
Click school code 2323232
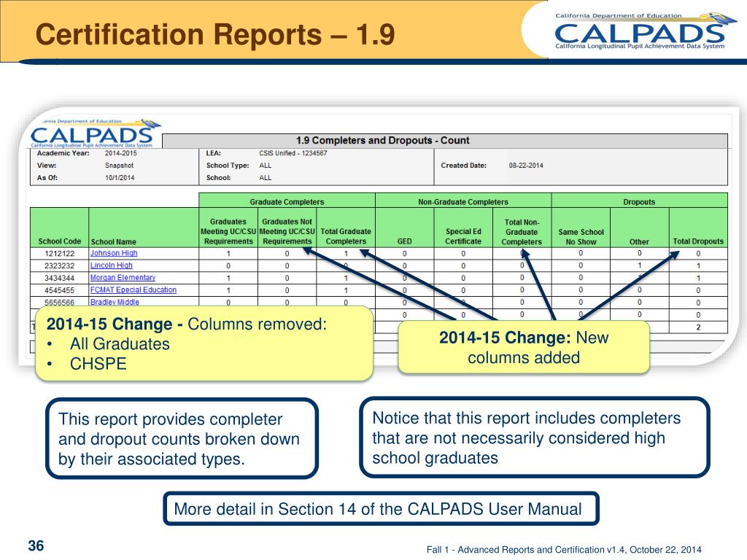[x=60, y=265]
